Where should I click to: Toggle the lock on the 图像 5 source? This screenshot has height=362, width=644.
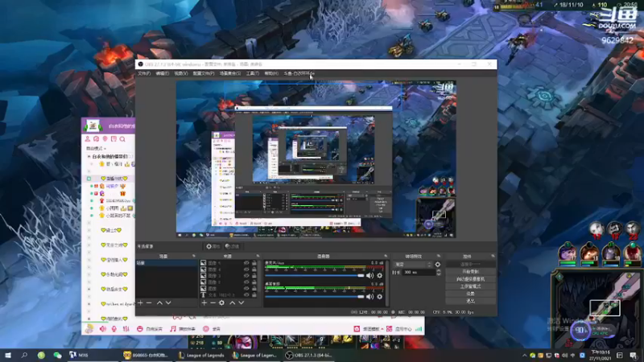pyautogui.click(x=254, y=263)
